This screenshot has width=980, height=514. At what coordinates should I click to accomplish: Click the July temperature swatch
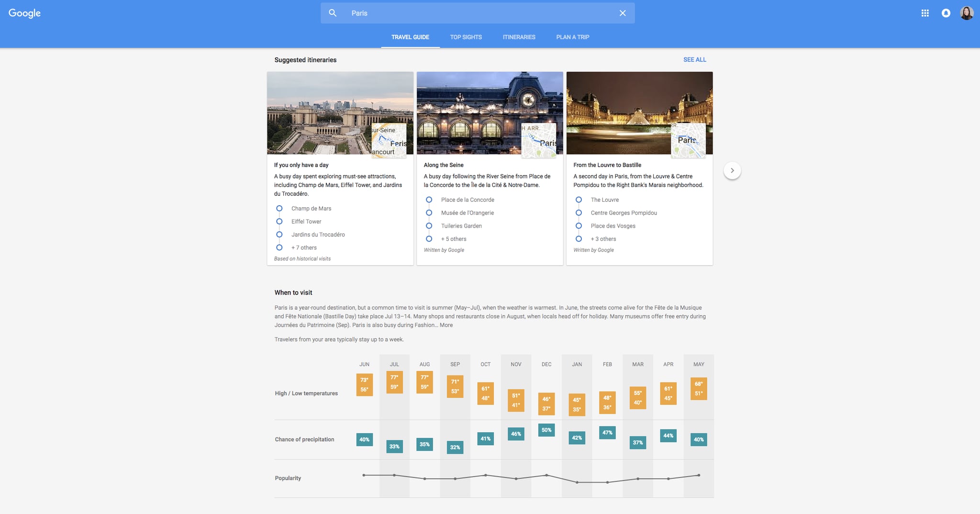pyautogui.click(x=394, y=382)
